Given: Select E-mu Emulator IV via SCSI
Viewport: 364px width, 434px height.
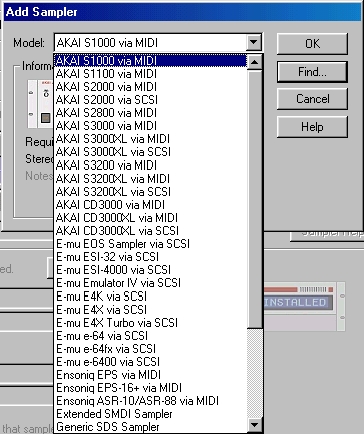Looking at the screenshot, I should [151, 283].
